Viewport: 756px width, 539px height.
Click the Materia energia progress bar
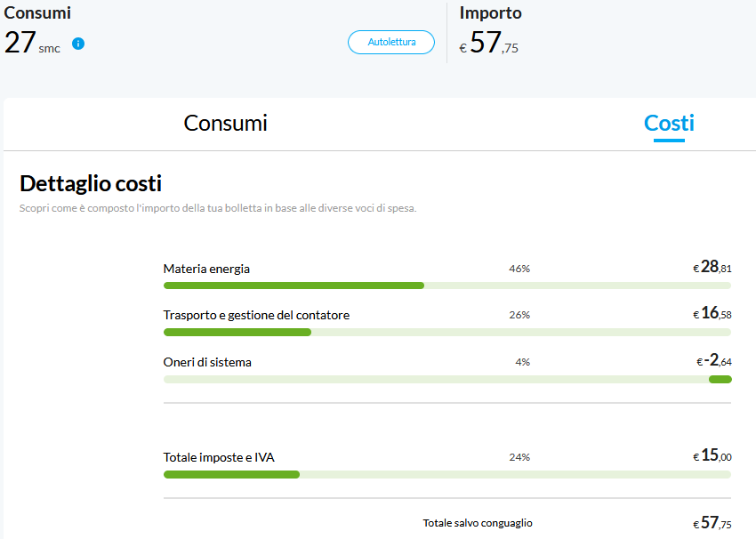pos(446,286)
